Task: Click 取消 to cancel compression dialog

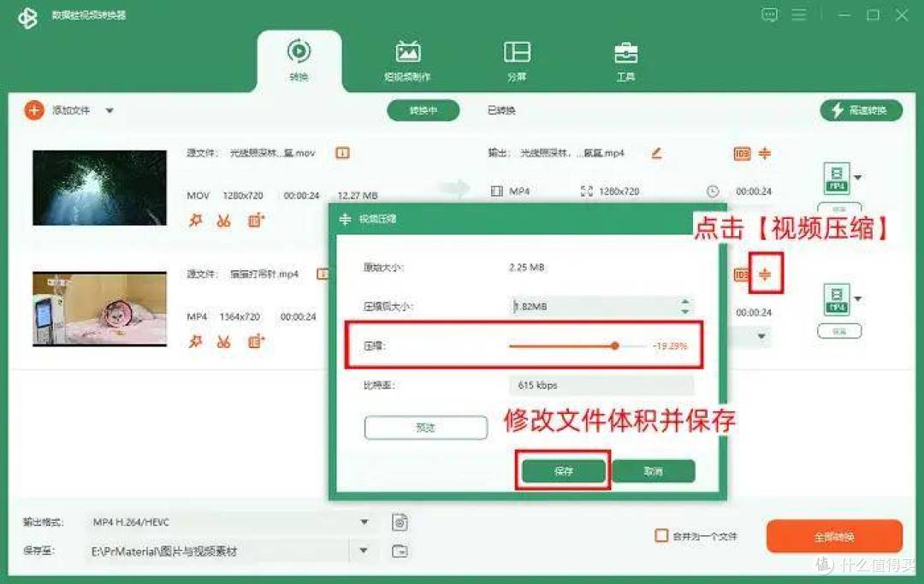Action: point(654,471)
